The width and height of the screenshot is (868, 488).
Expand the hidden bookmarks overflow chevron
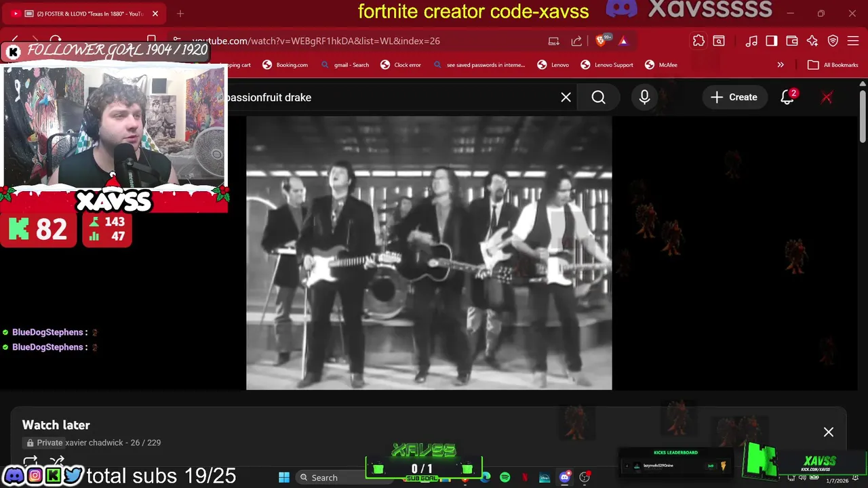781,65
